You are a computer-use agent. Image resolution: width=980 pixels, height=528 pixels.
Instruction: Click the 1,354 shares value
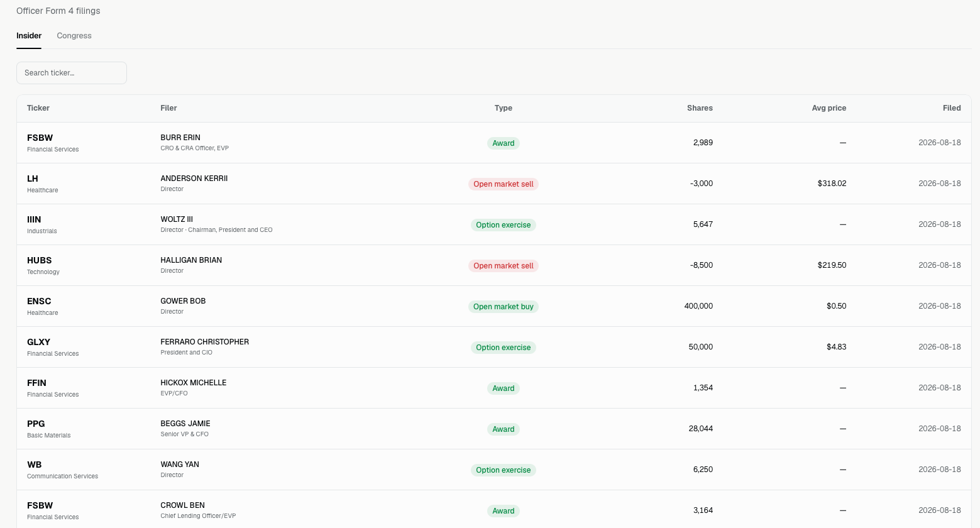(703, 388)
